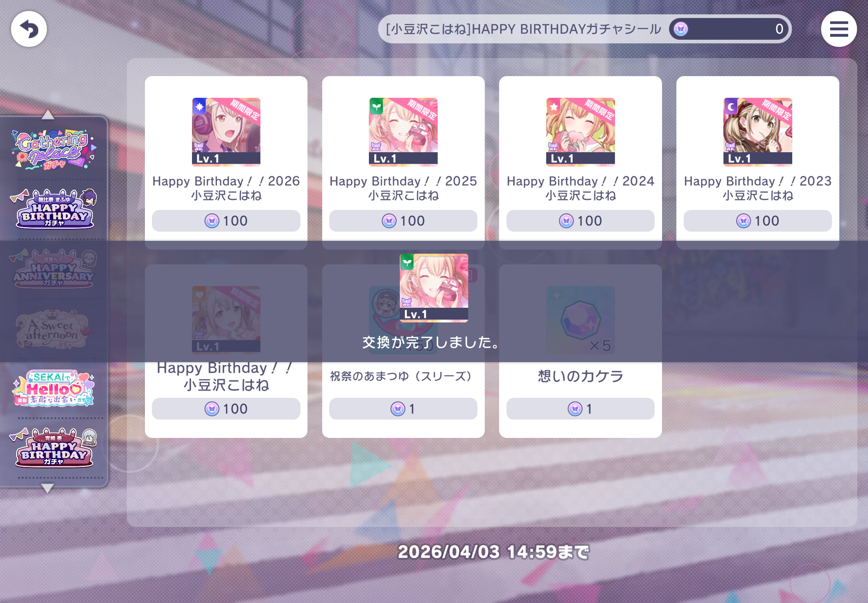Exchange 100 seals for the 2024 card

580,221
